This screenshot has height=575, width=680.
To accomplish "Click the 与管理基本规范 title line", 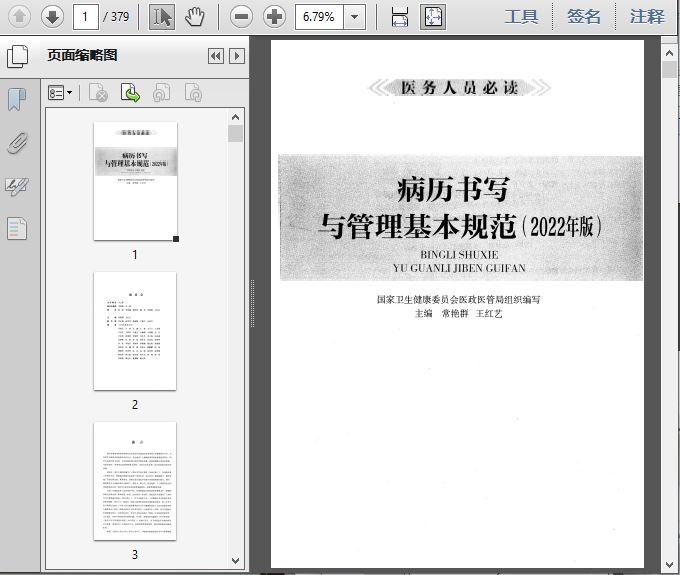I will pos(418,226).
